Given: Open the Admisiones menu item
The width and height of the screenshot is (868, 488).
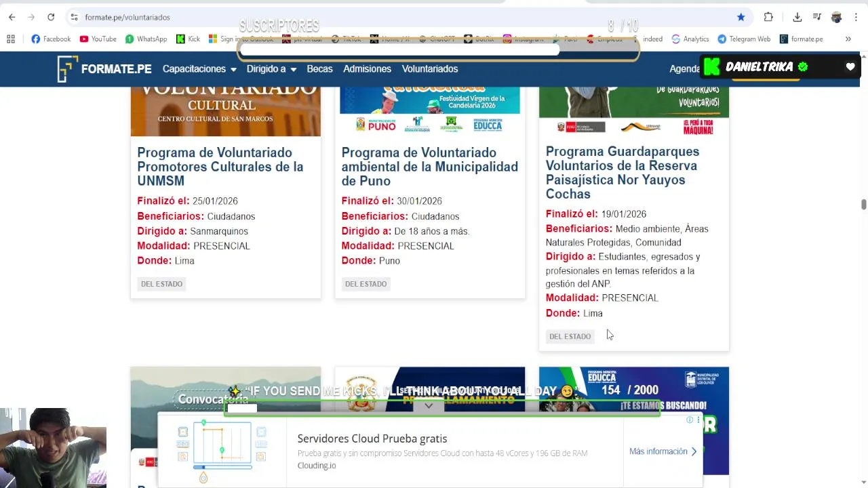Looking at the screenshot, I should point(367,69).
